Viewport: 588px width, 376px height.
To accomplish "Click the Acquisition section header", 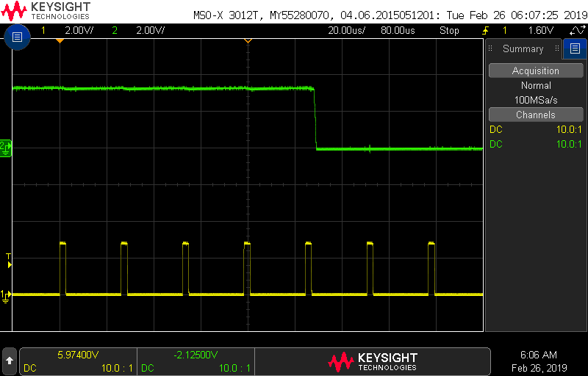I will click(x=536, y=70).
